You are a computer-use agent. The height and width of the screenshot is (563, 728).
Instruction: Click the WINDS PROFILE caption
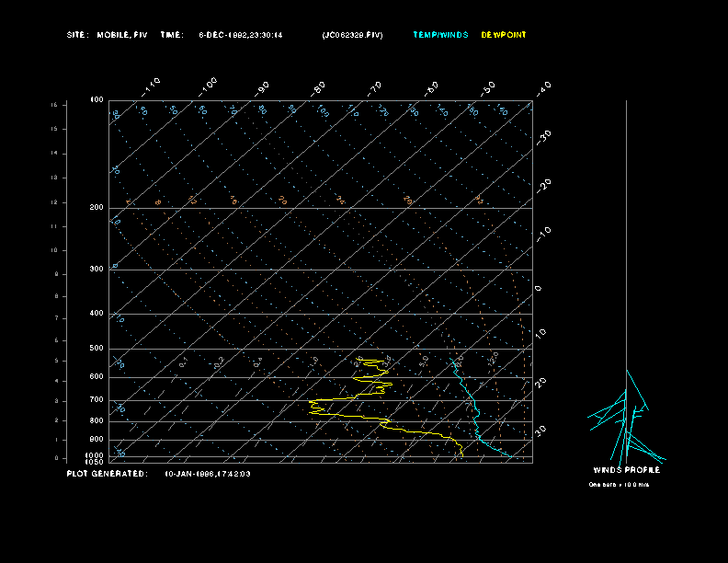click(626, 470)
